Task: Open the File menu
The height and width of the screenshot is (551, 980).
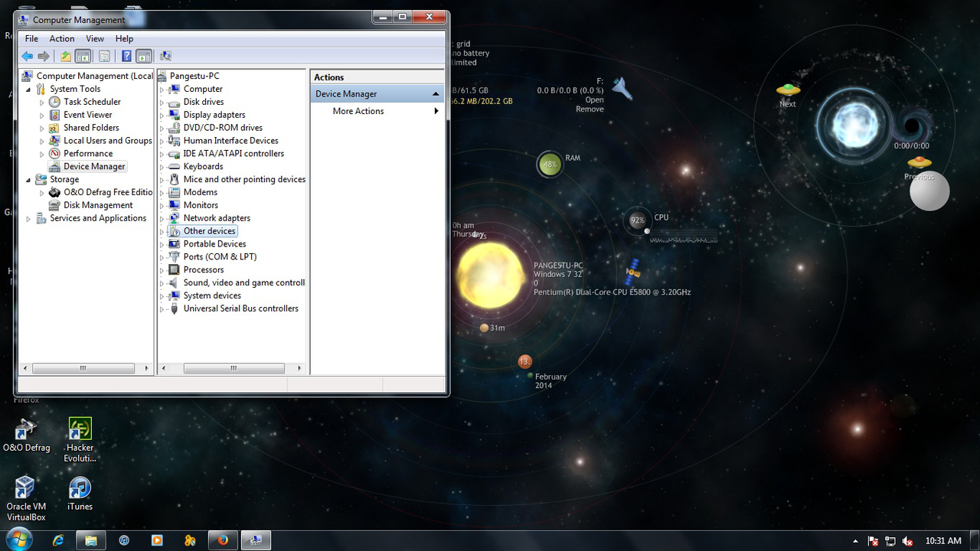Action: pos(31,38)
